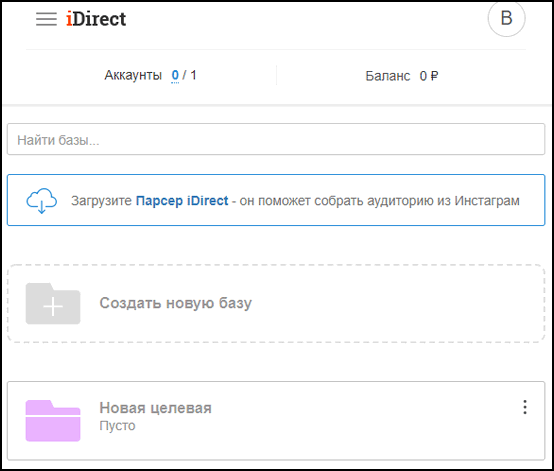Open the three-dot menu for Новая целевая
Screen dimensions: 554x471
525,407
